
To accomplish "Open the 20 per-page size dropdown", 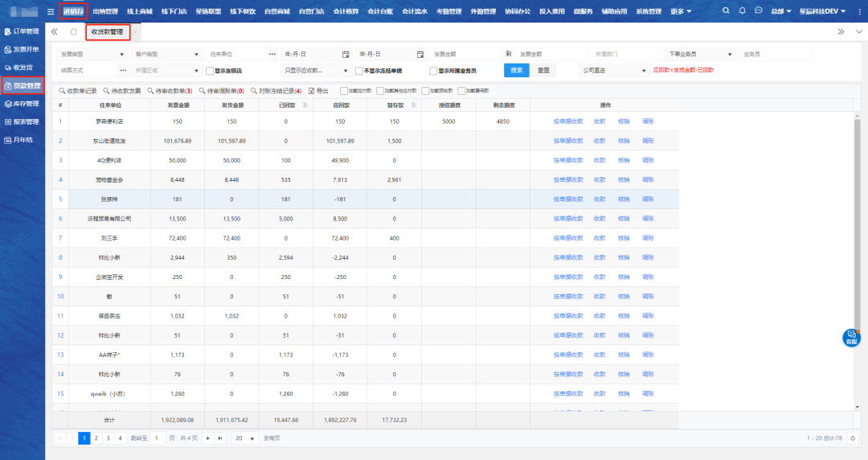I will [244, 437].
